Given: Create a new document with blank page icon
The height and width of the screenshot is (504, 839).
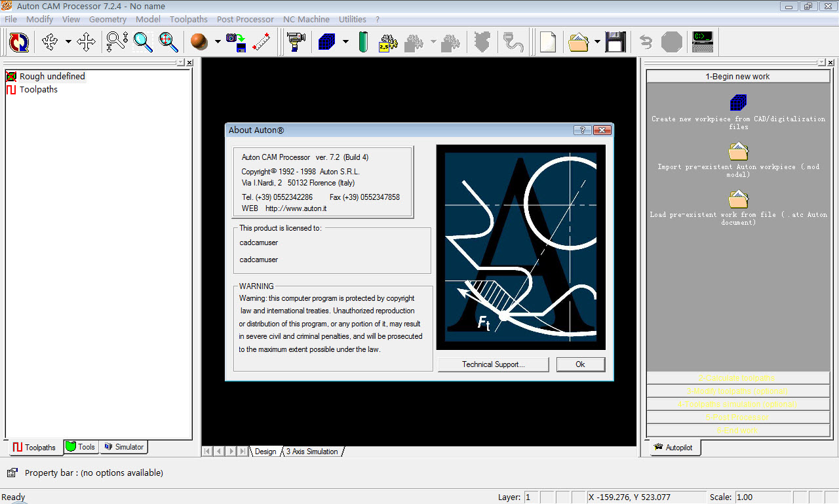Looking at the screenshot, I should (548, 43).
